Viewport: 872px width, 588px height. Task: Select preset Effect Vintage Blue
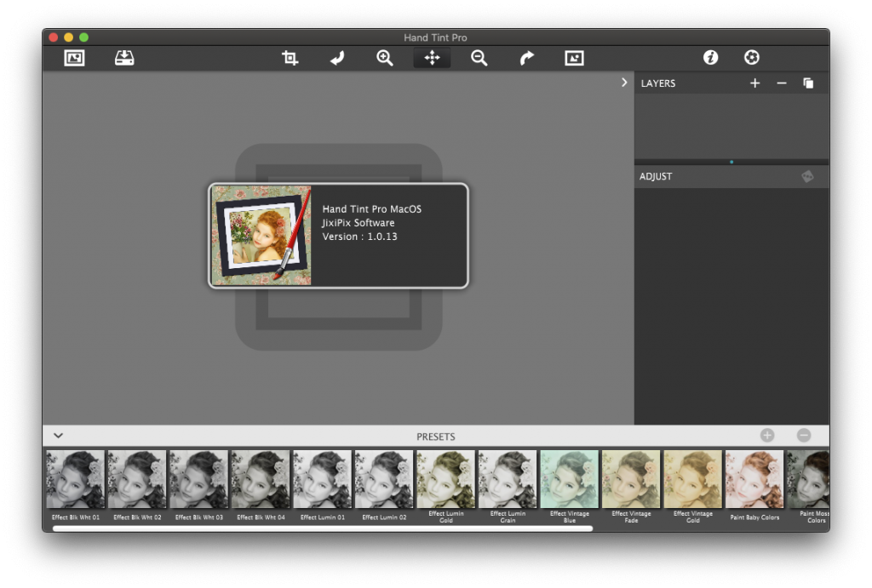pos(570,486)
